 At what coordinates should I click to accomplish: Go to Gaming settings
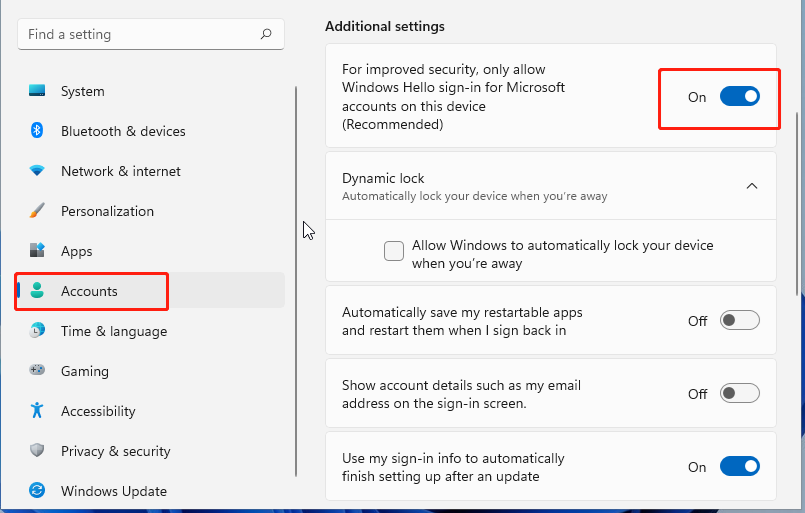coord(151,371)
